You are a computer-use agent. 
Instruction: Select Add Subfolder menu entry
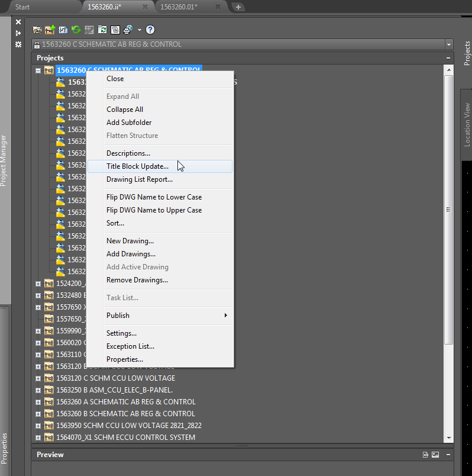(x=160, y=123)
